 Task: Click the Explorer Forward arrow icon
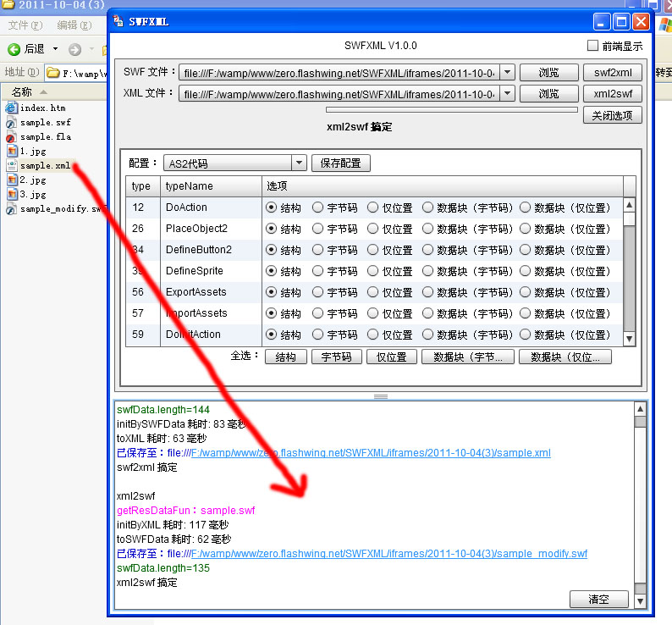pyautogui.click(x=74, y=50)
